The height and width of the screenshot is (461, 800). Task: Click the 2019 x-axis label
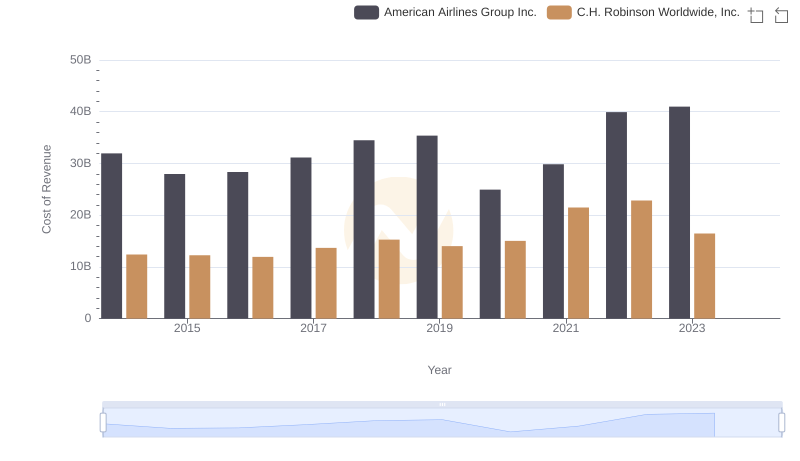(439, 328)
